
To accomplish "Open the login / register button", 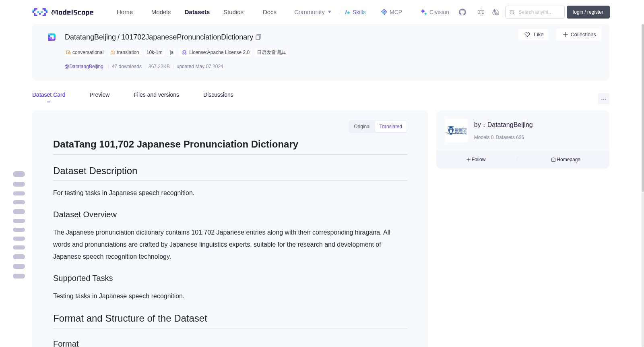I will 588,12.
